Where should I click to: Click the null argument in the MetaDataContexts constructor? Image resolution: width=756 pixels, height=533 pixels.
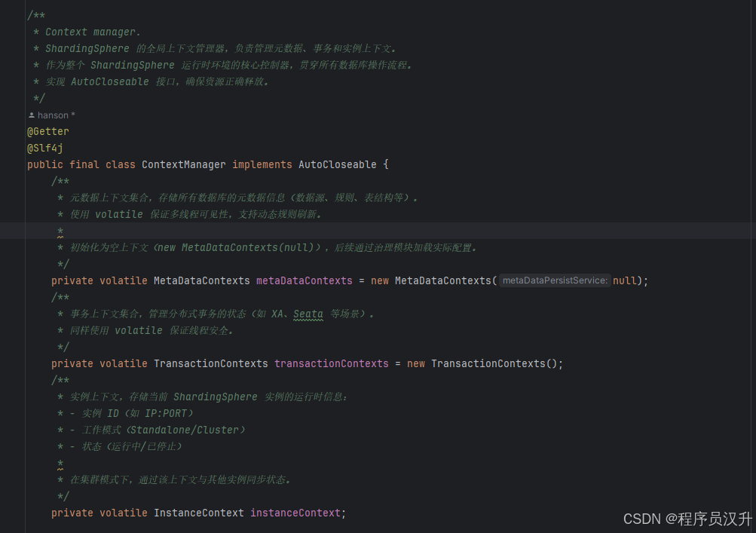tap(625, 280)
